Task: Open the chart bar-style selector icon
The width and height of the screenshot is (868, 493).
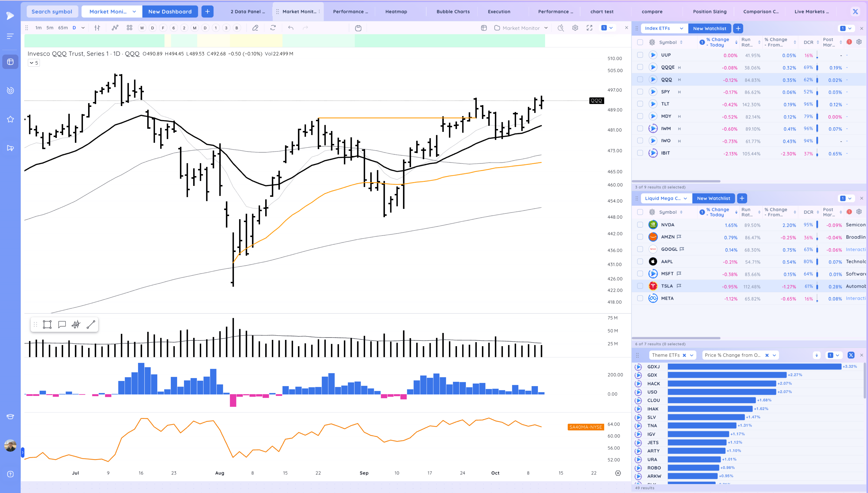Action: (x=97, y=28)
